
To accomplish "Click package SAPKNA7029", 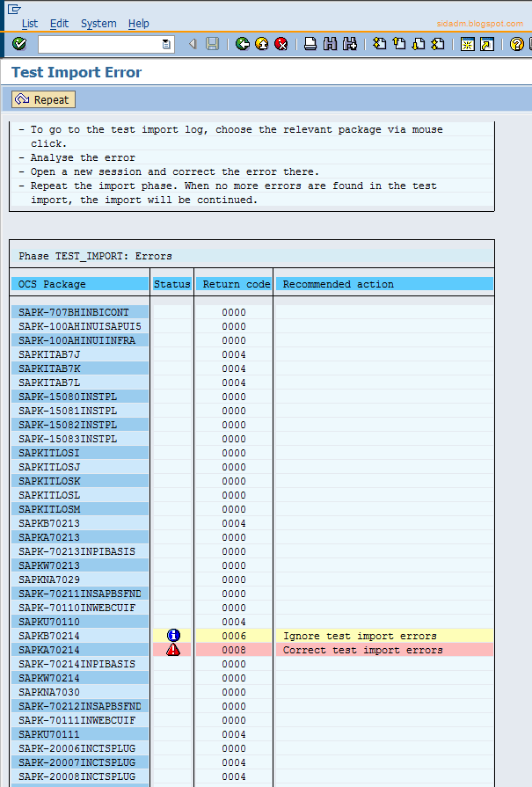I will pos(49,579).
